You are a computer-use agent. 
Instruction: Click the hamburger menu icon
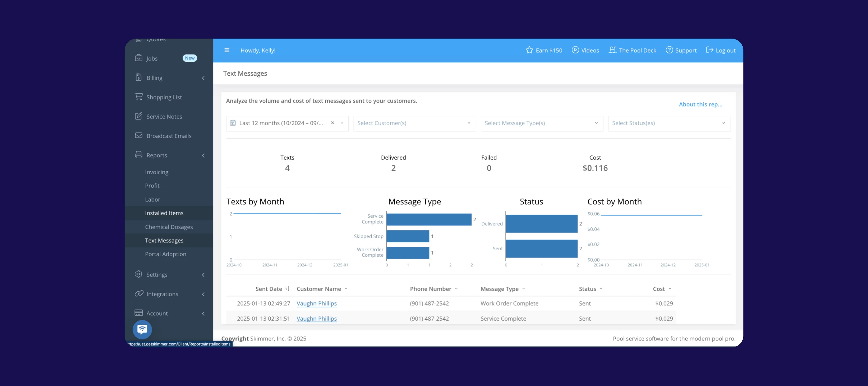[x=227, y=50]
